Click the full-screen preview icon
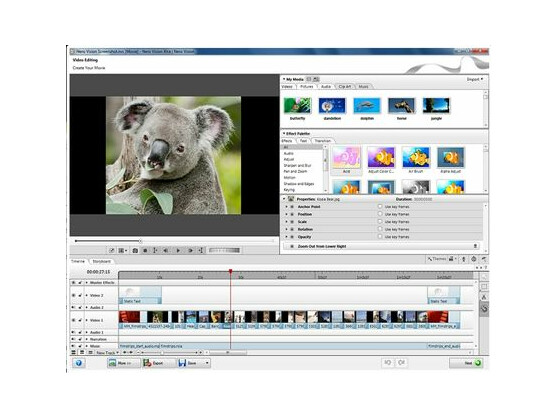This screenshot has height=418, width=557. coord(112,250)
